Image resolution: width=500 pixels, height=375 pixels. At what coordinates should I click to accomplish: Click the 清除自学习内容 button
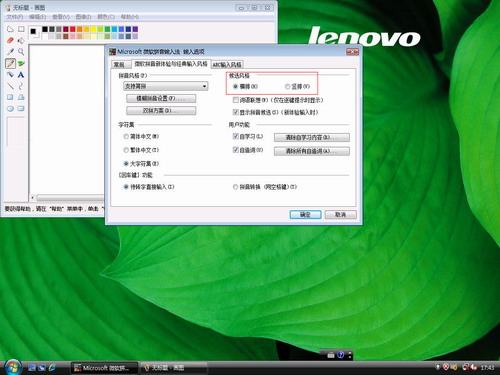(x=312, y=137)
